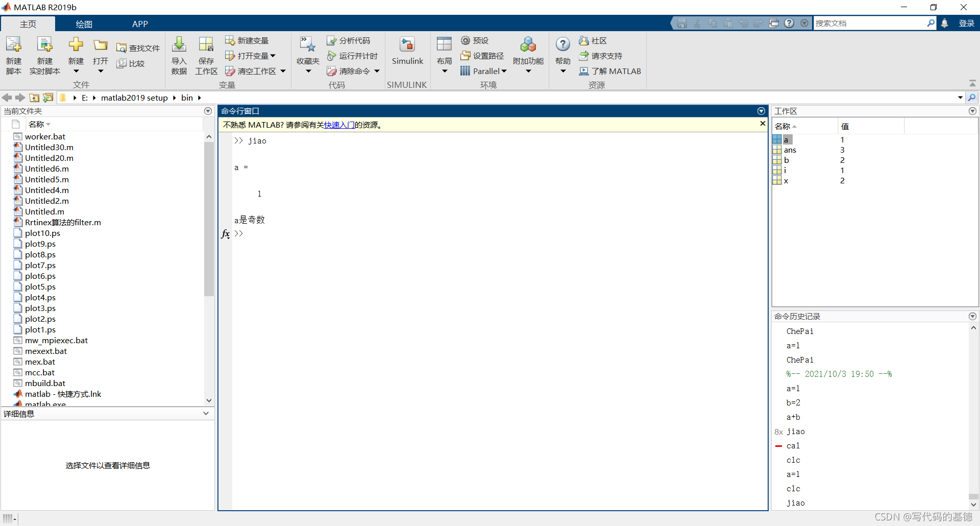Click 'cal' entry in command history
Screen dimensions: 980x526
tap(793, 445)
